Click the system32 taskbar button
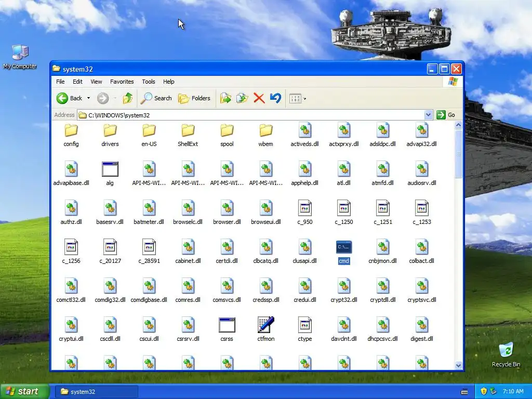 pos(96,392)
